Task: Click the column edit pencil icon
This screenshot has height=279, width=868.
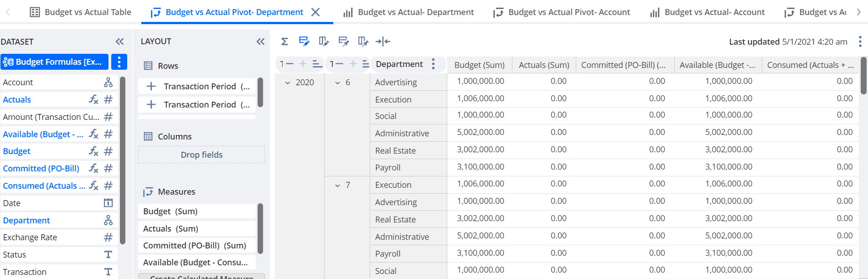Action: pyautogui.click(x=324, y=41)
